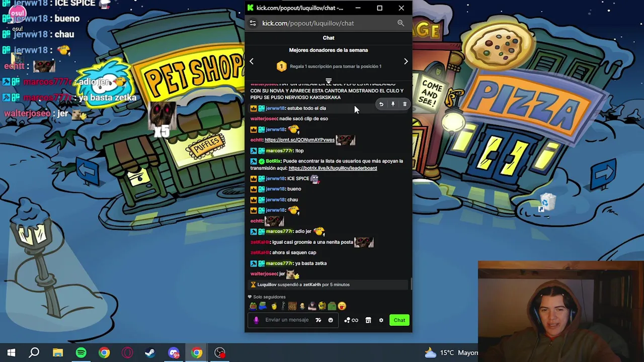644x362 pixels.
Task: Delete jerww18's 'estube todo el dia' message
Action: 405,104
